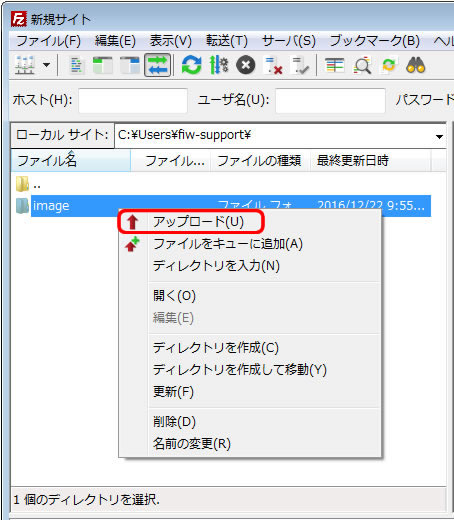Toggle remote directory tree view icon

coord(130,65)
